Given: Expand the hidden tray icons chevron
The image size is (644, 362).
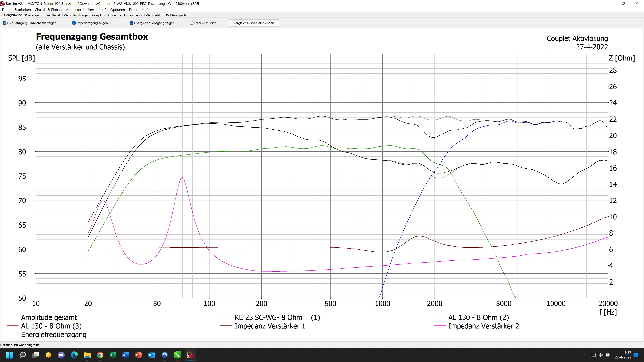Looking at the screenshot, I should tap(584, 355).
